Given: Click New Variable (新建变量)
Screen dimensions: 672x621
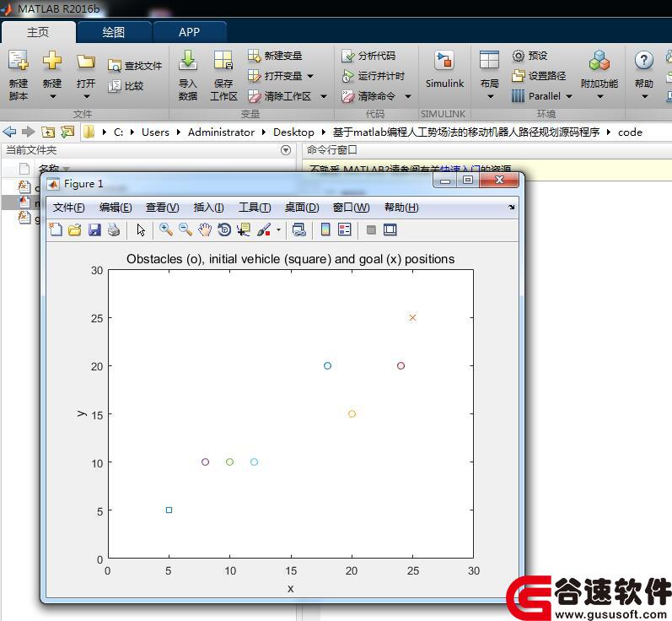Looking at the screenshot, I should coord(275,56).
